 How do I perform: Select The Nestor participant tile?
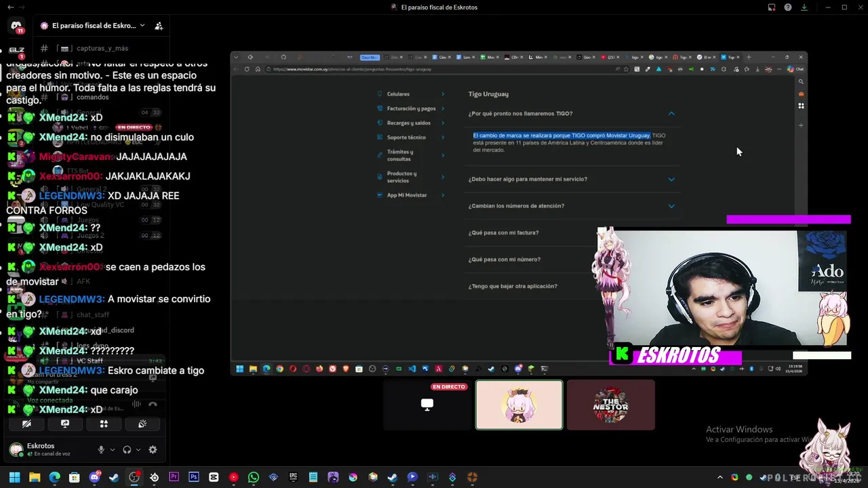(x=611, y=405)
